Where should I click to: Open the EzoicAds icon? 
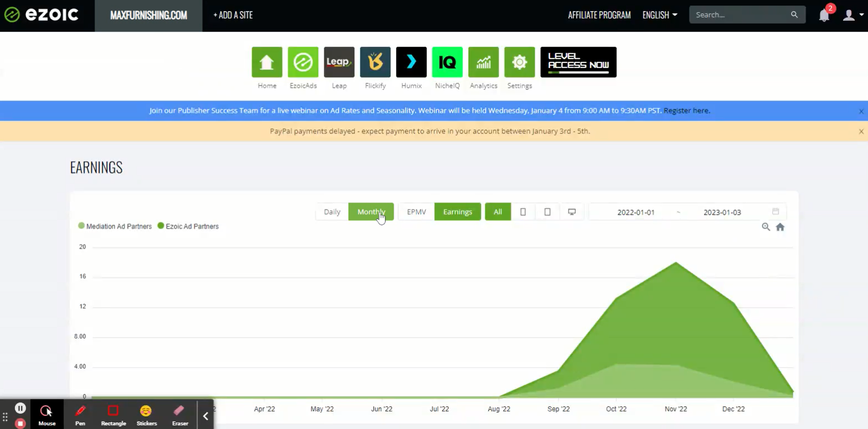303,62
